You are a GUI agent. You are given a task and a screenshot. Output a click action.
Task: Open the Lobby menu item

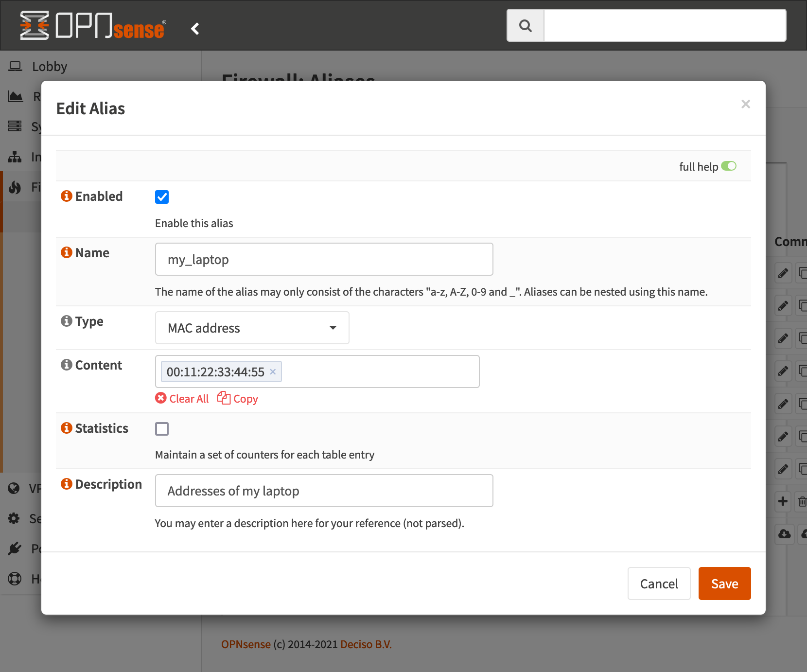coord(50,66)
